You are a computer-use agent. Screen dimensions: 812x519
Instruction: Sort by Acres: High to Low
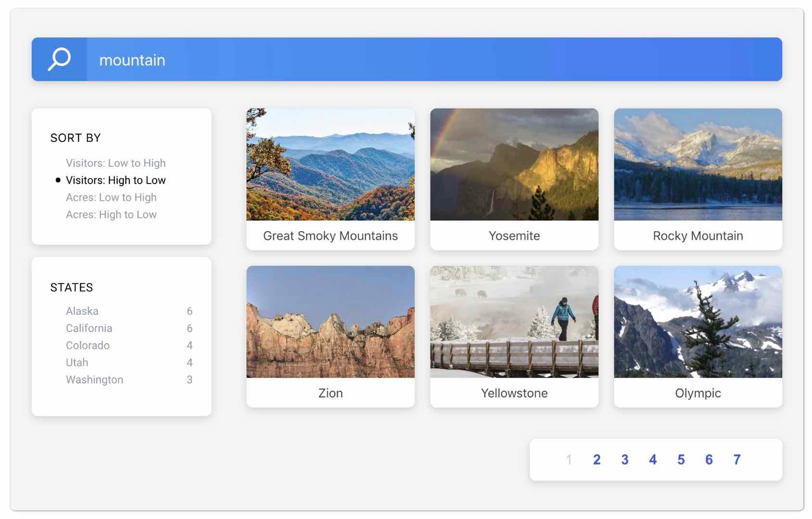[x=111, y=215]
